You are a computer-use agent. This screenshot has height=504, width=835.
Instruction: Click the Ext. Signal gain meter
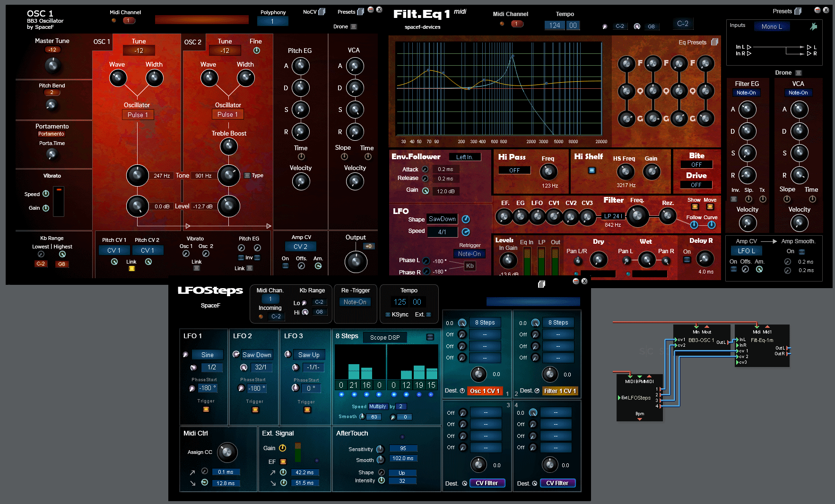pos(298,452)
